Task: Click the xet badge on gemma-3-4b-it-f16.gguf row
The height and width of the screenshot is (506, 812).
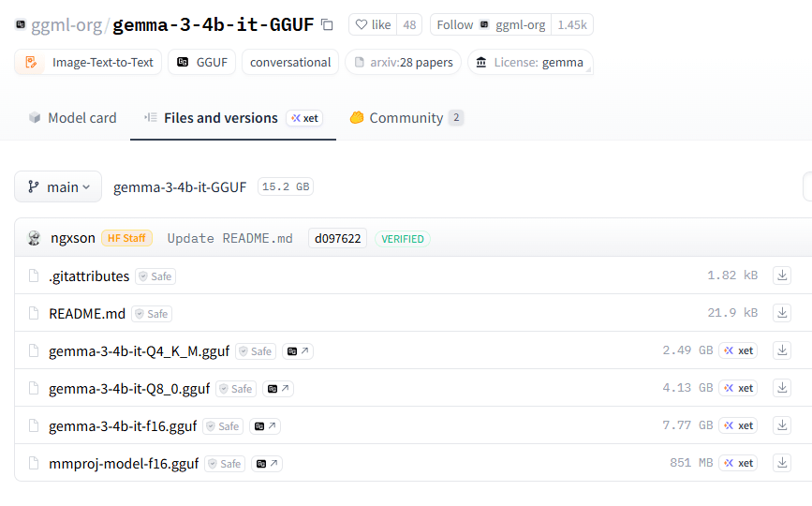Action: 738,425
